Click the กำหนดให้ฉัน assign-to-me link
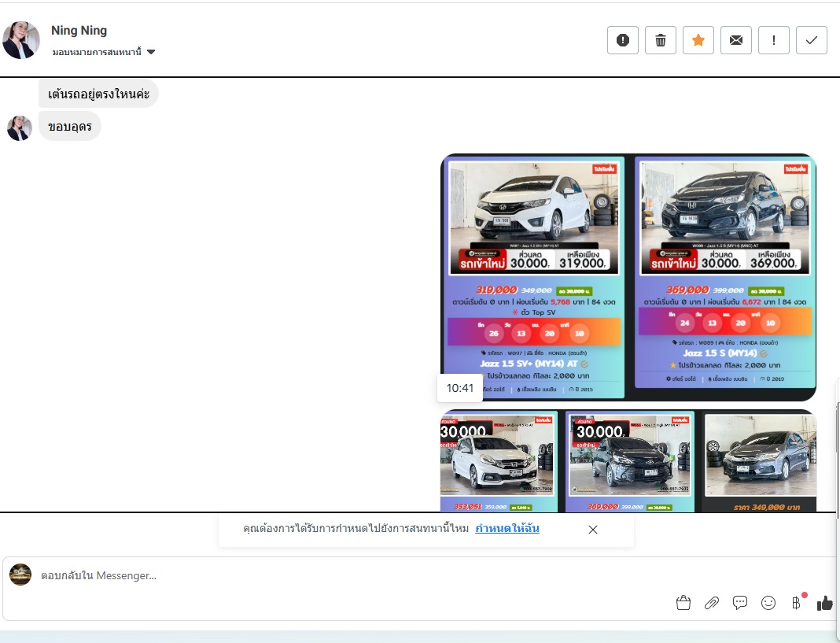 [x=507, y=528]
